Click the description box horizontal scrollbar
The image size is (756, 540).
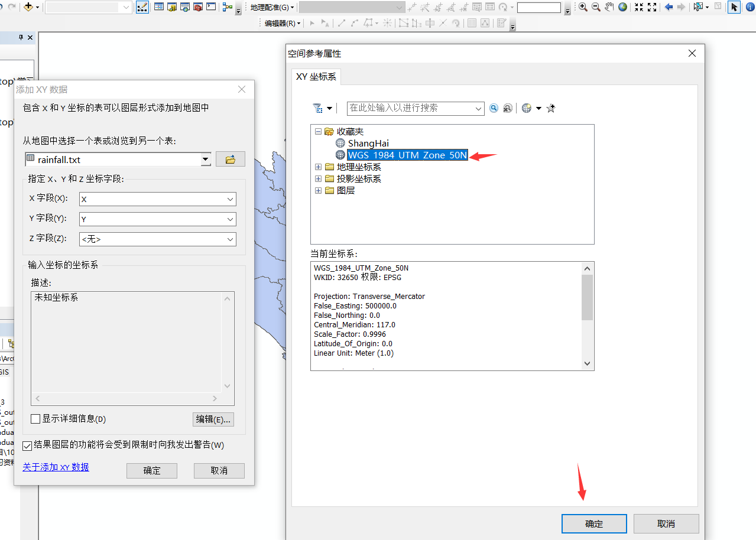tap(127, 399)
